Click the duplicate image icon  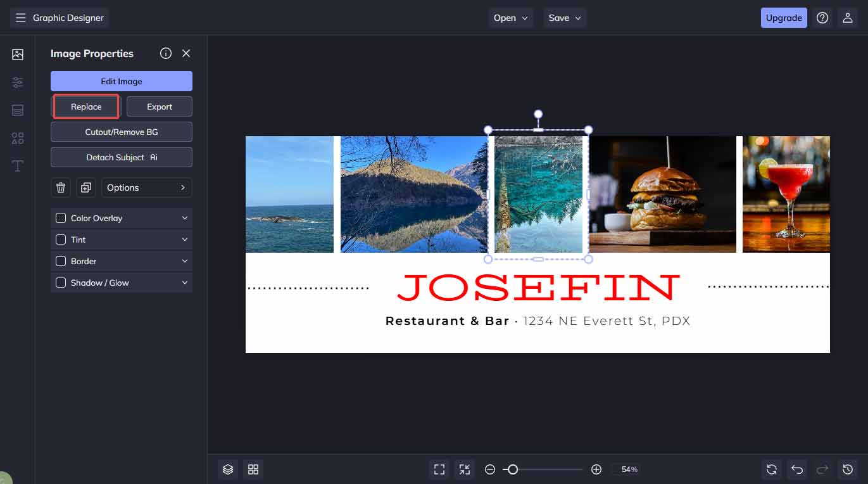[x=85, y=188]
